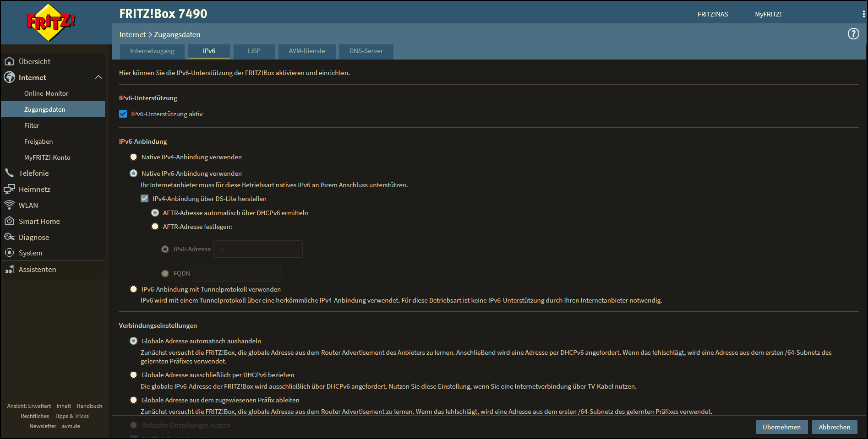The width and height of the screenshot is (868, 439).
Task: Open the Inhalt footer link
Action: click(64, 406)
